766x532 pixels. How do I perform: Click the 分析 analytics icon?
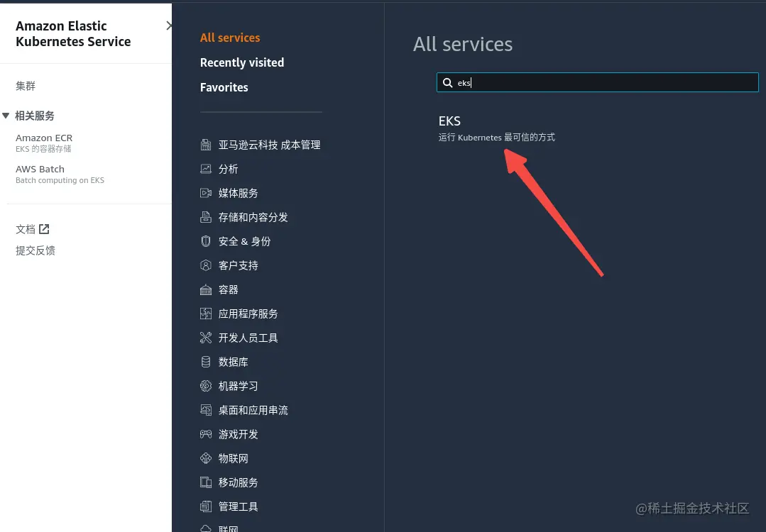tap(206, 169)
